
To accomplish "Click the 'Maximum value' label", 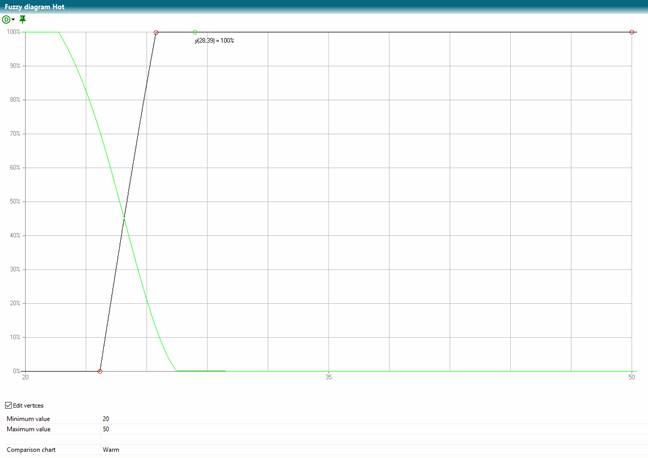I will pos(29,429).
